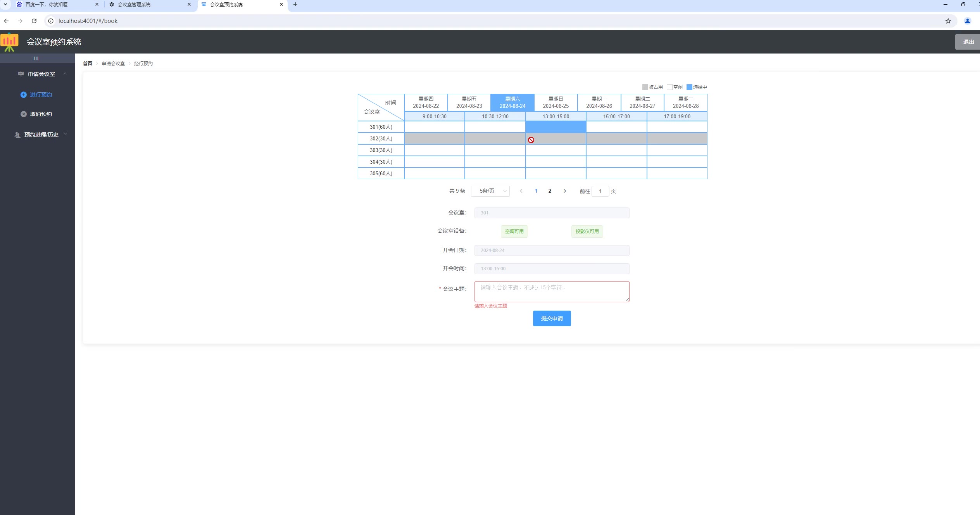
Task: Select the 星期一 2024-08-26 date column
Action: (599, 102)
